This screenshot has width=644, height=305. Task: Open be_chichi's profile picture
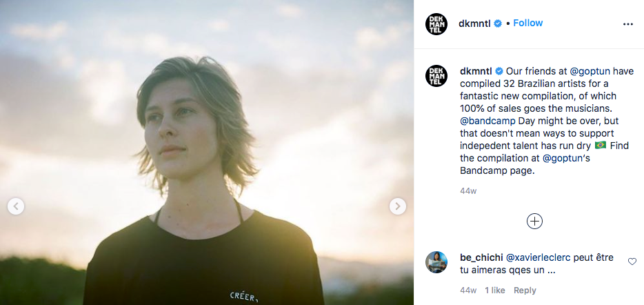(436, 262)
